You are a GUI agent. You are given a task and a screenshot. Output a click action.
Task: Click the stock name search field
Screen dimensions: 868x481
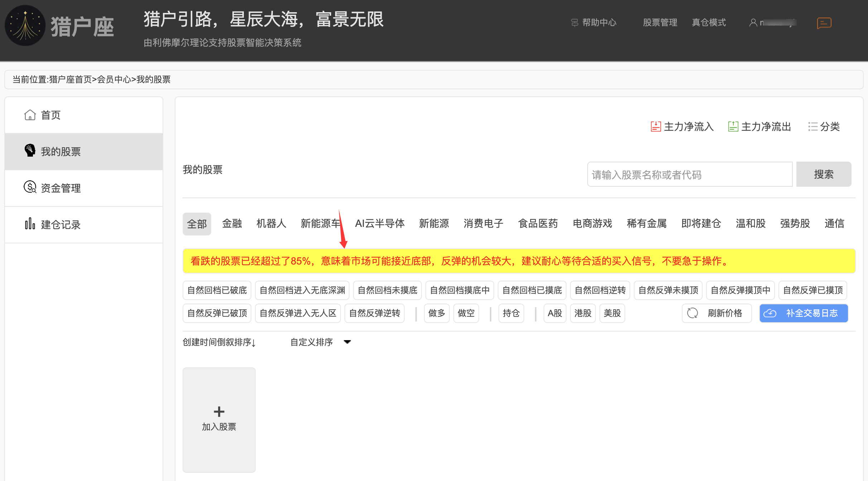pos(690,174)
